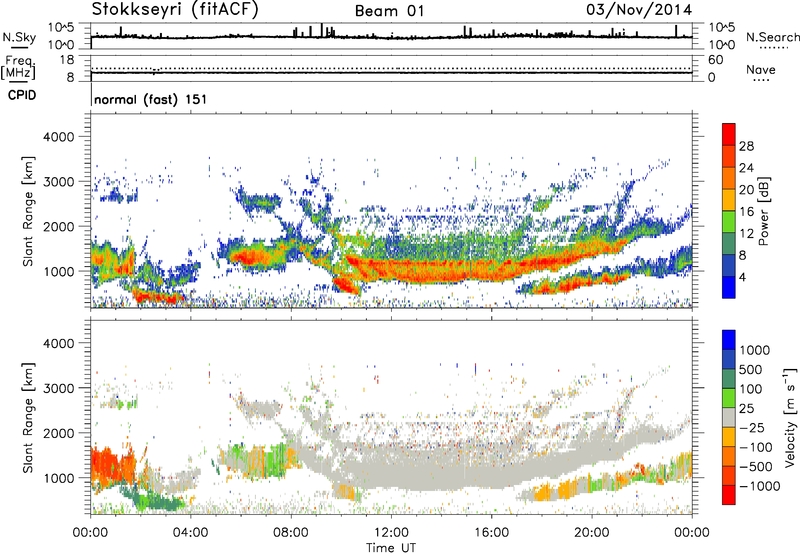The image size is (800, 554).
Task: Click the 08:00 time tick label
Action: coord(291,533)
